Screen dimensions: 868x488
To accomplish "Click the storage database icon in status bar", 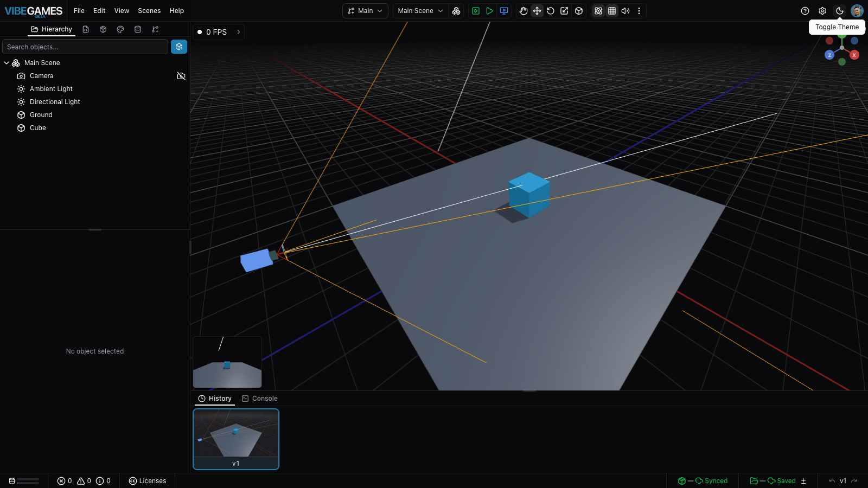I will click(12, 481).
